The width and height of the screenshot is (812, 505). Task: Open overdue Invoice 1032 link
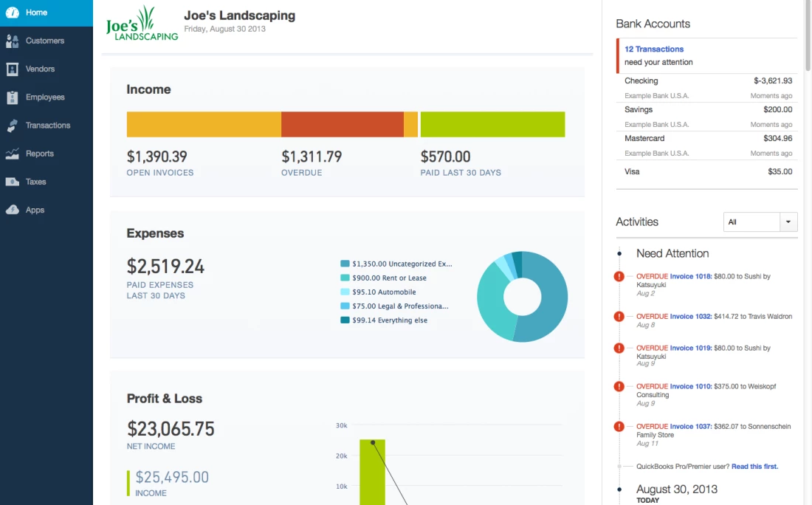pos(691,317)
